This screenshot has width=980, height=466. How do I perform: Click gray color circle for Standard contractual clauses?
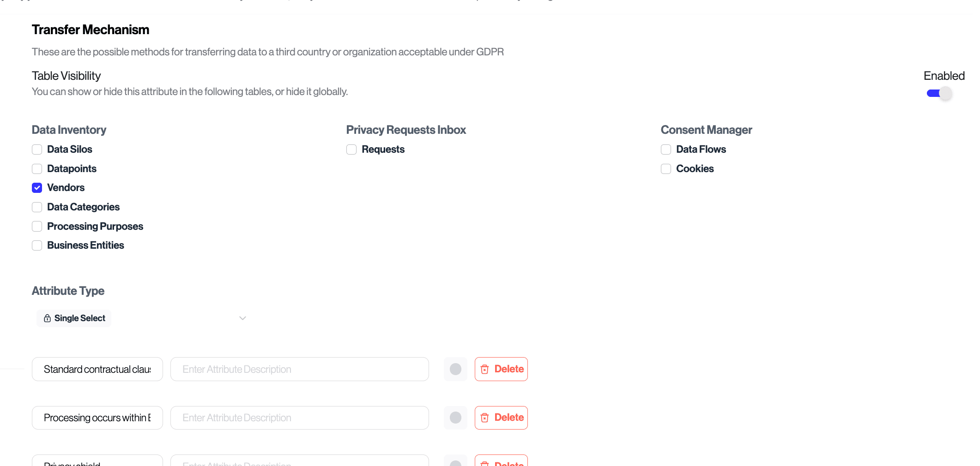(x=455, y=369)
